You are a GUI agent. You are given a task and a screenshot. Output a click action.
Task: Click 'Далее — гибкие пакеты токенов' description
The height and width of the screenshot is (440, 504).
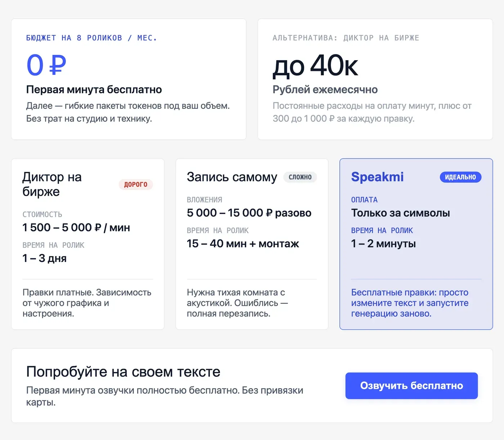tap(128, 112)
